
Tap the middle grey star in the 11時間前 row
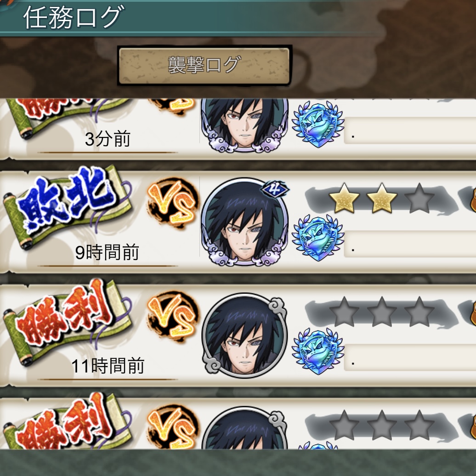pos(382,312)
